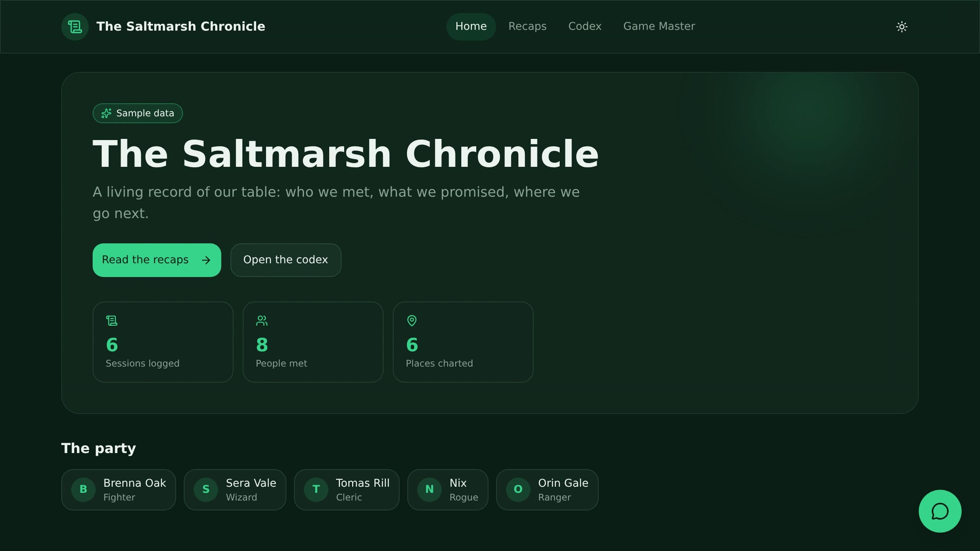
Task: Toggle the light/dark theme sun icon
Action: click(x=902, y=27)
